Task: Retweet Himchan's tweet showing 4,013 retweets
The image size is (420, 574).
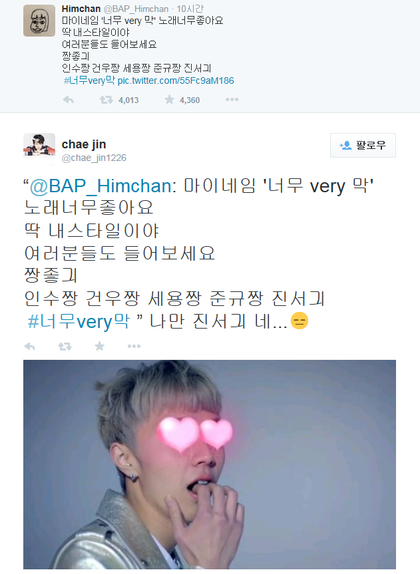Action: pyautogui.click(x=107, y=100)
